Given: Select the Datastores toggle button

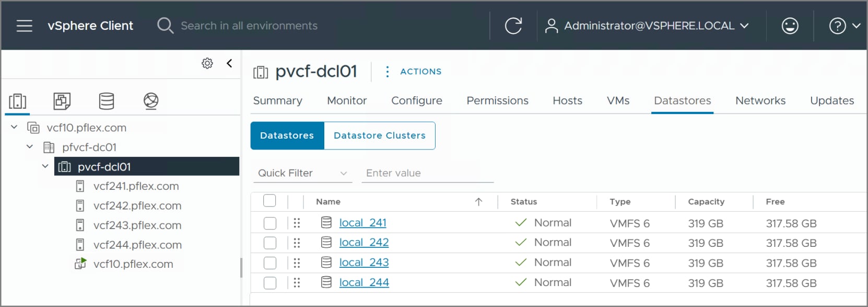Looking at the screenshot, I should (x=287, y=135).
